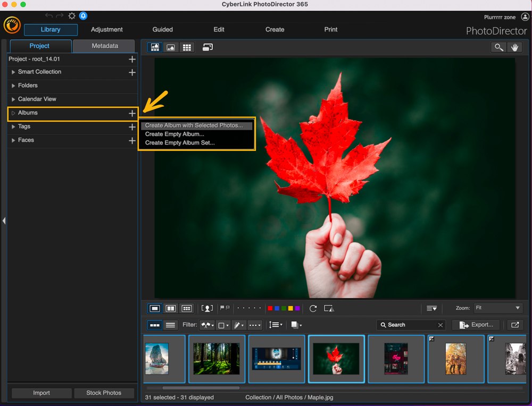
Task: Toggle the list layout for the filmstrip
Action: (x=169, y=325)
